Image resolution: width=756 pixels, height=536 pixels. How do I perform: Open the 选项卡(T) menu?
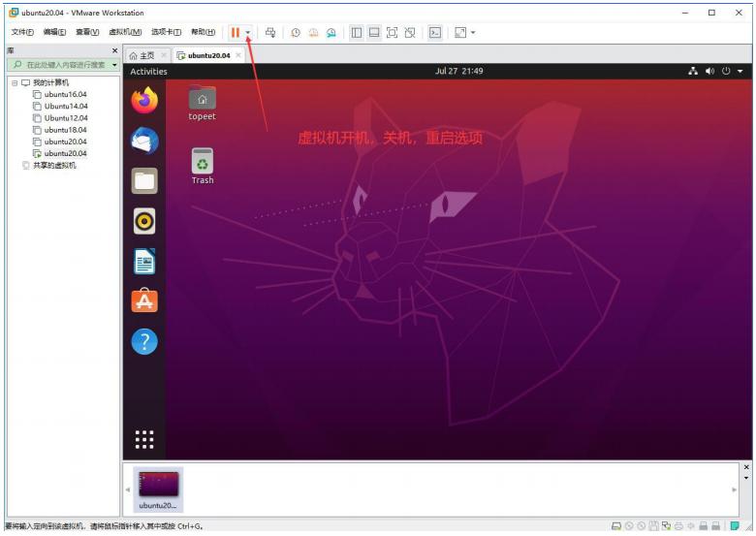[167, 32]
